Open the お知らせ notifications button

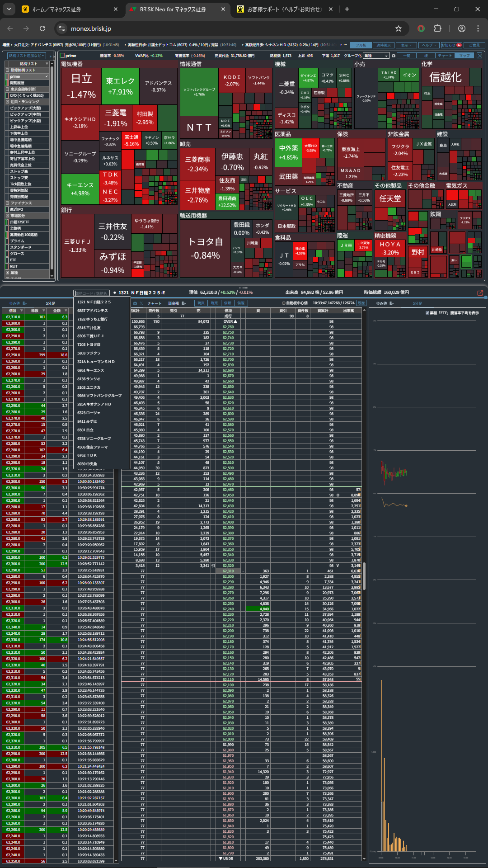click(451, 45)
